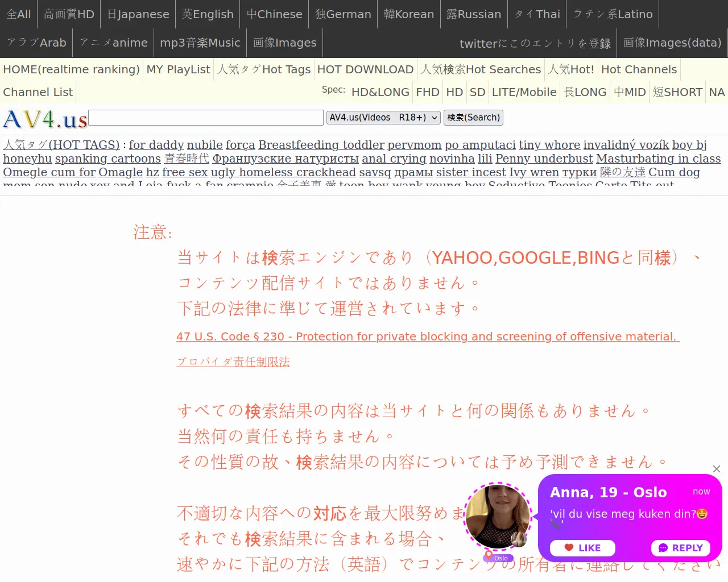Click the twitter entry registration link
The height and width of the screenshot is (582, 728).
(x=535, y=43)
